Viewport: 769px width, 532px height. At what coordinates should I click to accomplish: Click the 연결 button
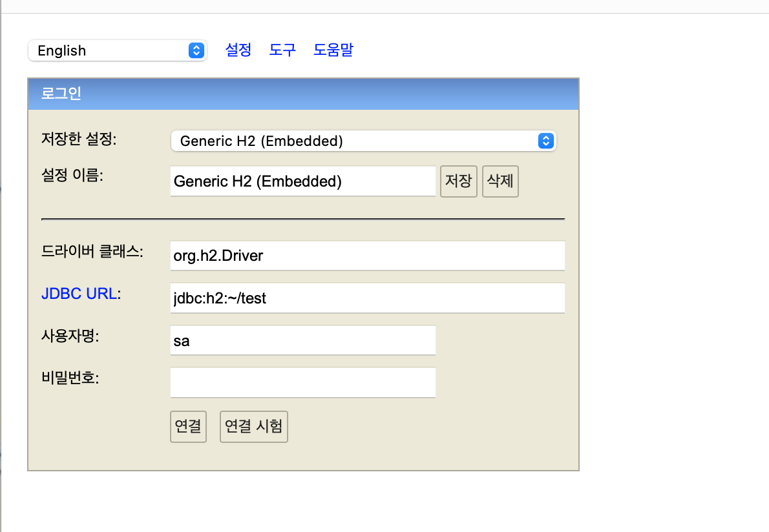coord(188,427)
